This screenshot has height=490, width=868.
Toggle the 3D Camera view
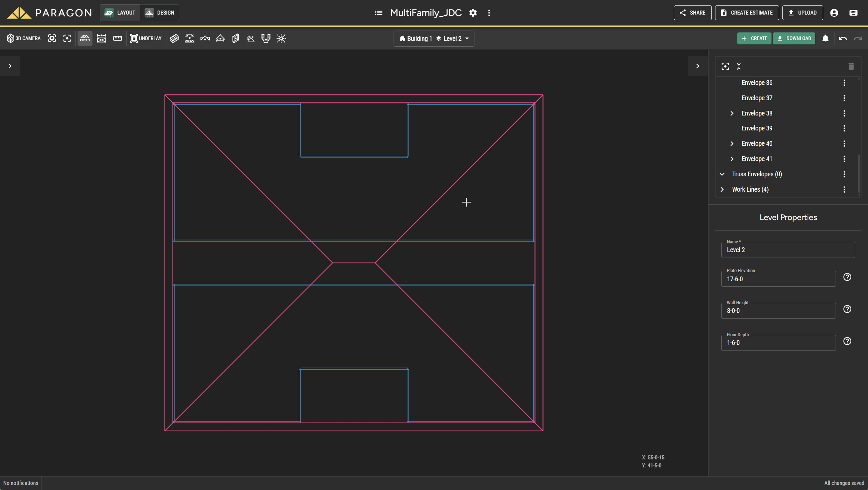click(24, 38)
